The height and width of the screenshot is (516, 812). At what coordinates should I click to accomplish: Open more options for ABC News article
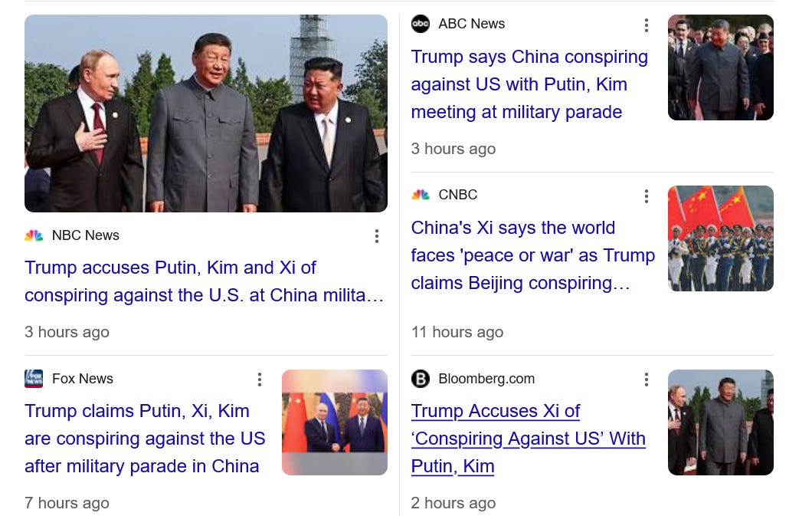coord(646,25)
